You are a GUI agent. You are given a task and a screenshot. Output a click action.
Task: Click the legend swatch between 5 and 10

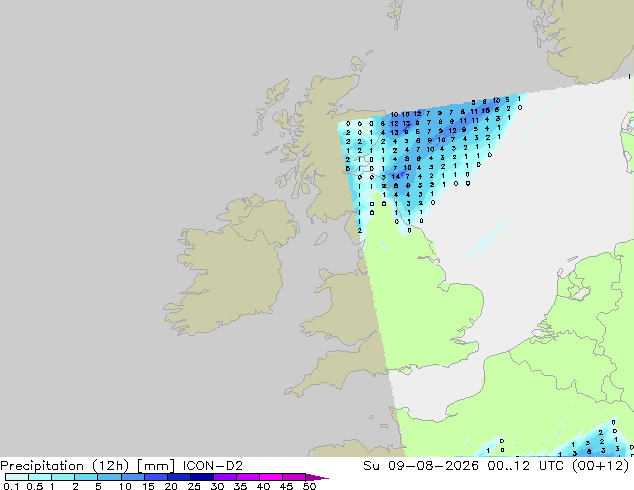tap(109, 477)
